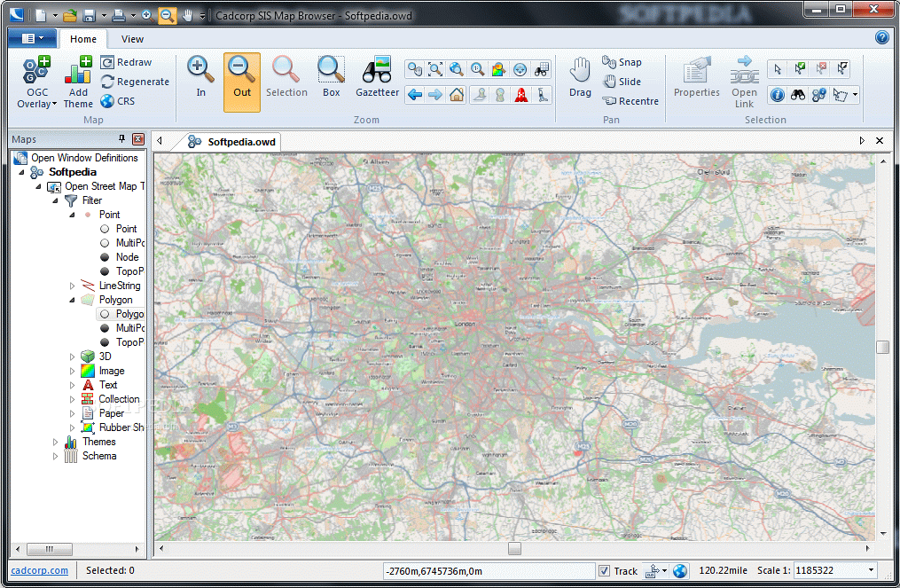Switch to the Home ribbon tab

[x=83, y=39]
